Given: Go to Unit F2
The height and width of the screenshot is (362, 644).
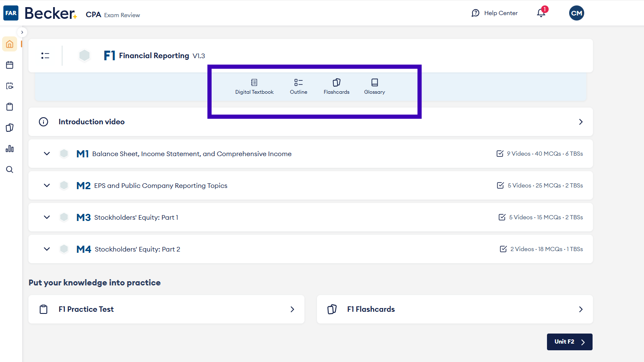Looking at the screenshot, I should click(569, 342).
